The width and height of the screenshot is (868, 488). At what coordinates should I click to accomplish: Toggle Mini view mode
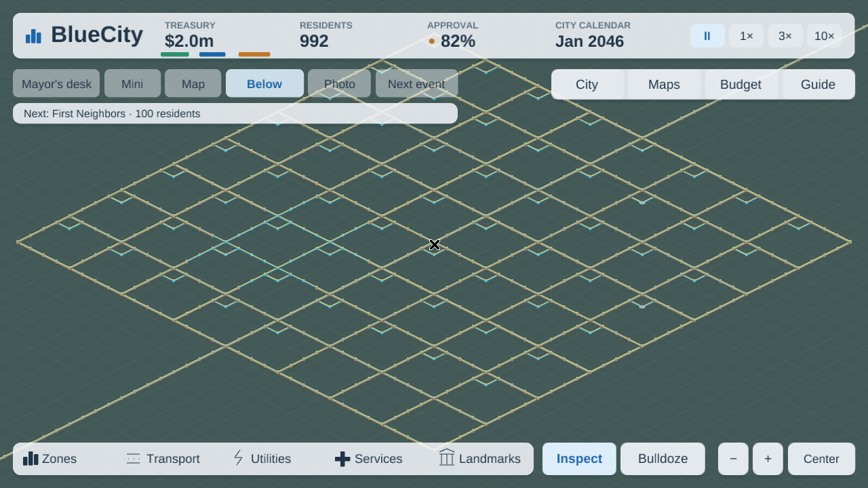(132, 84)
